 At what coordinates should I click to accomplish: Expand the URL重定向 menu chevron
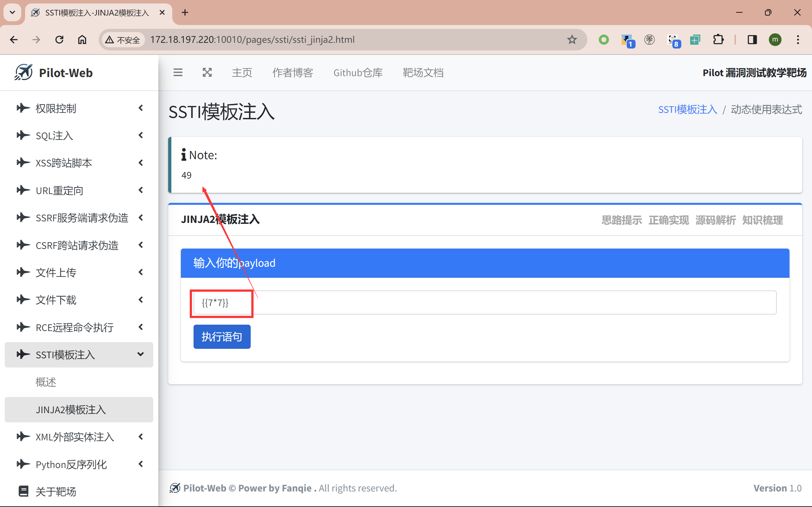tap(141, 190)
